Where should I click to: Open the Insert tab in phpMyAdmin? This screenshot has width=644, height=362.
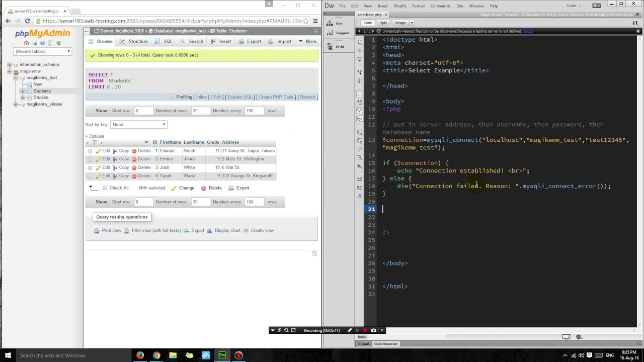pos(221,41)
